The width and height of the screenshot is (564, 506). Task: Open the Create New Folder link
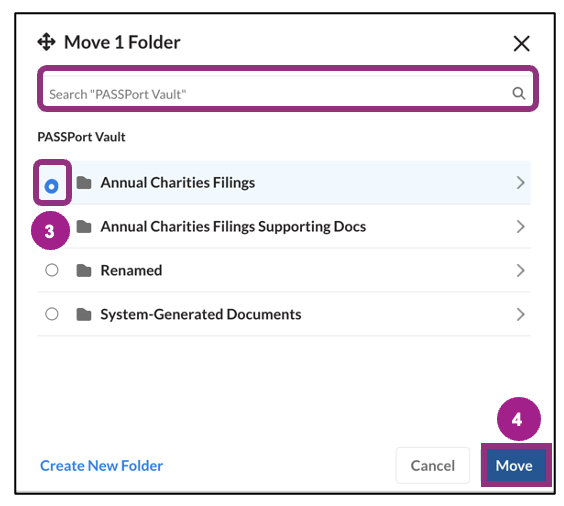click(x=101, y=466)
